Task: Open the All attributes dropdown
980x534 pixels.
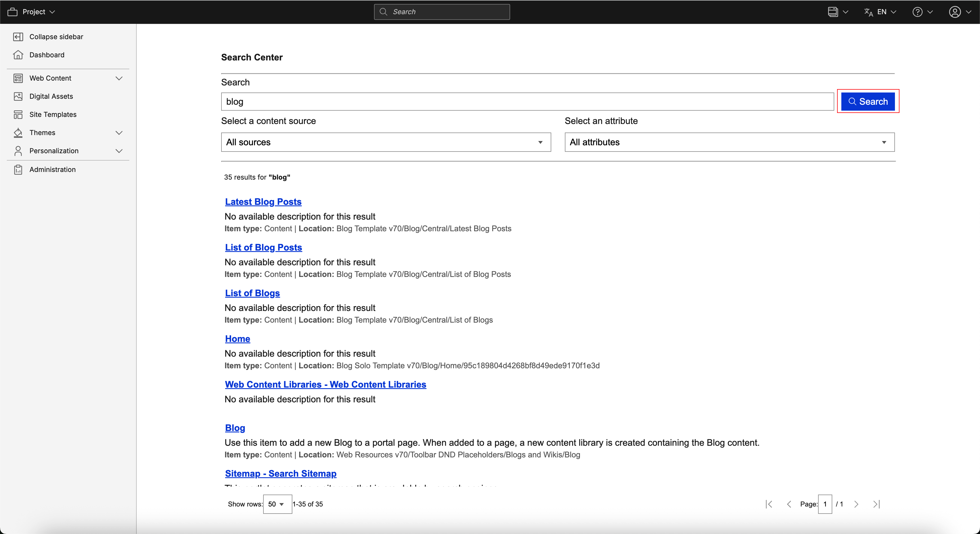Action: point(729,142)
